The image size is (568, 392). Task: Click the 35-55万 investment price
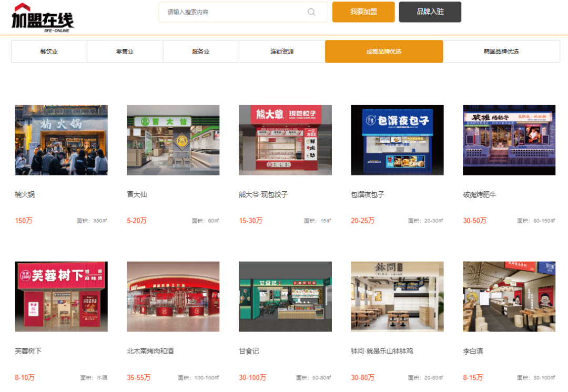[138, 377]
